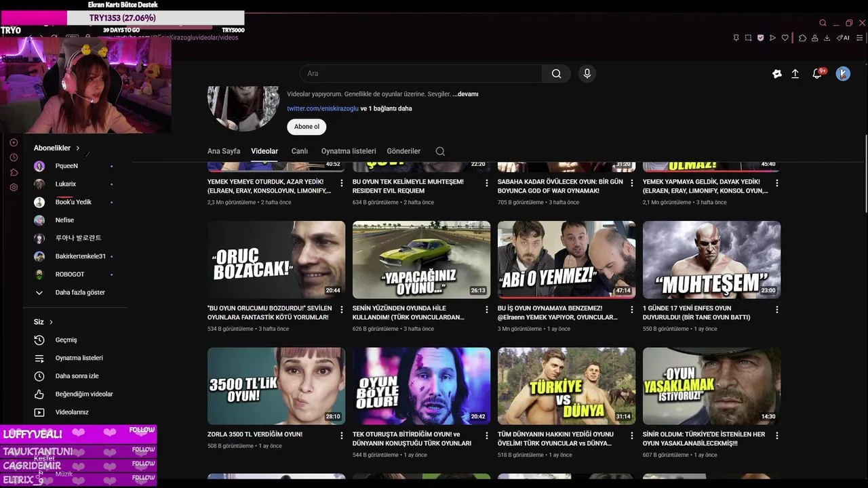Open browser easy setup sliders icon
This screenshot has height=488, width=868.
(x=859, y=38)
